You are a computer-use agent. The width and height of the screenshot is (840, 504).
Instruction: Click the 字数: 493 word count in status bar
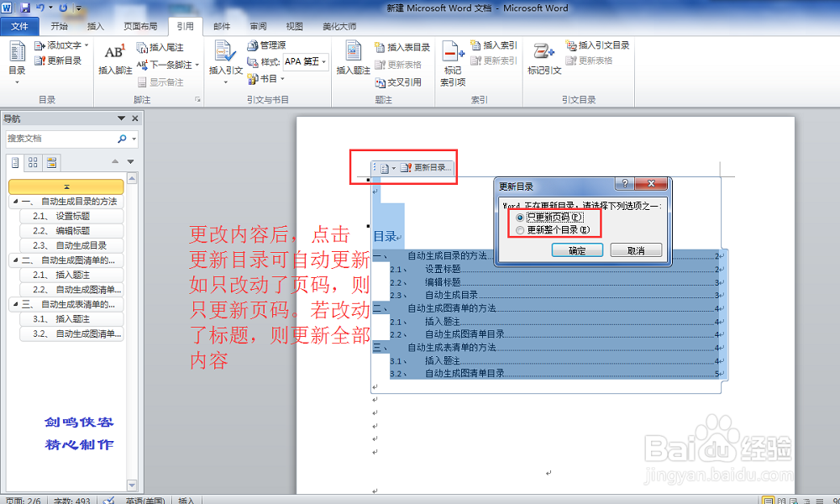point(71,501)
